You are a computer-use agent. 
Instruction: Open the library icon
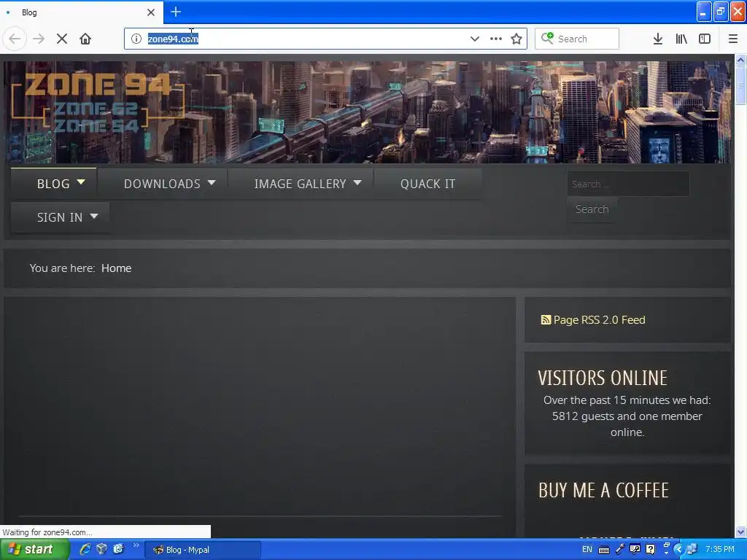click(x=681, y=39)
